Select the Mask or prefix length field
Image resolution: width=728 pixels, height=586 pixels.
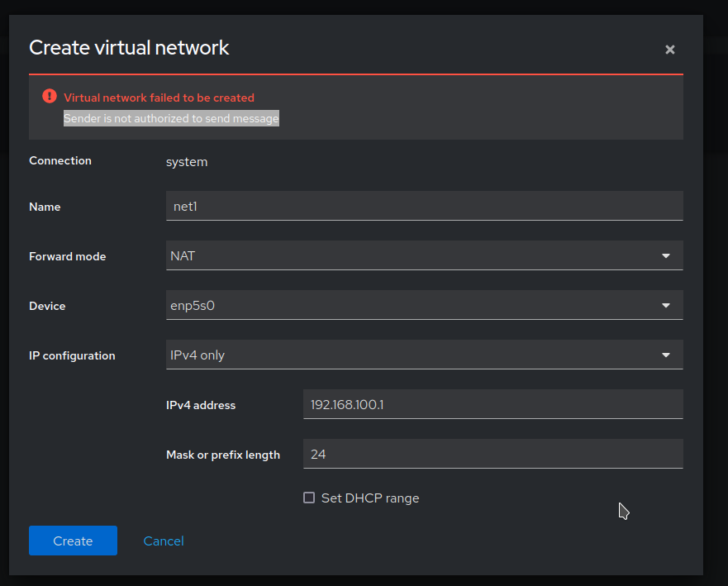click(492, 454)
